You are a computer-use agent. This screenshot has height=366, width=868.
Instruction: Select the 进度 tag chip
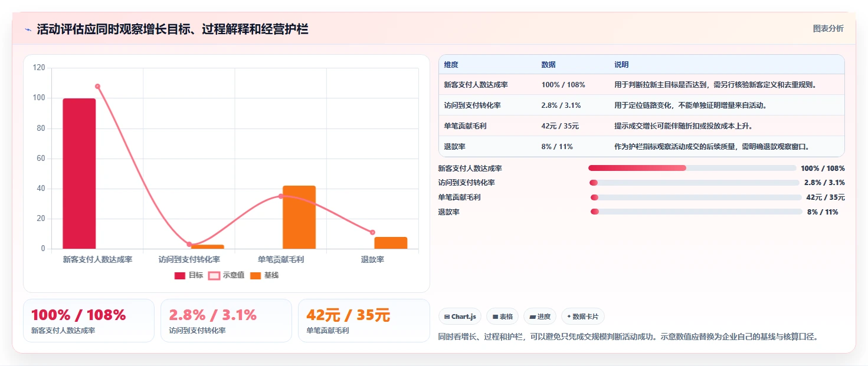click(540, 316)
